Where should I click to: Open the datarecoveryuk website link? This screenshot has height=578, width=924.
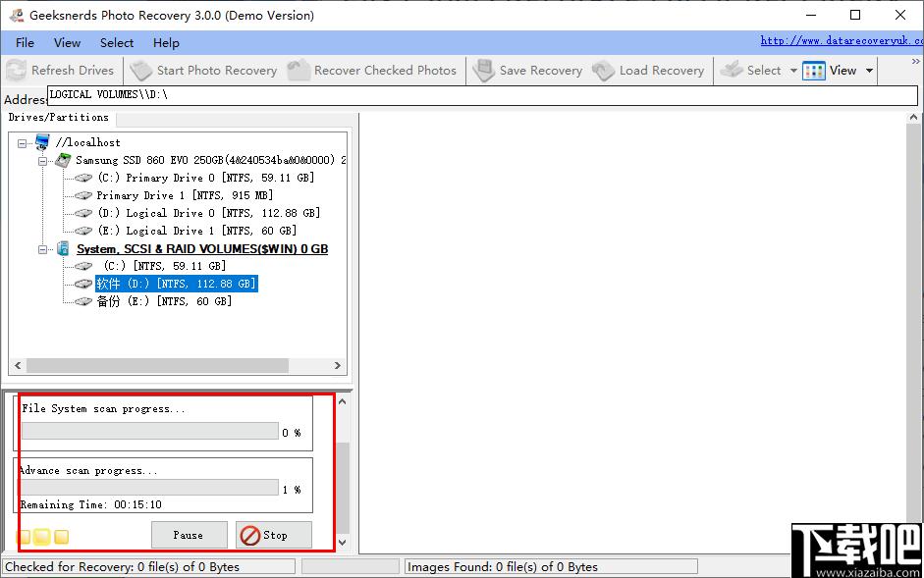coord(841,41)
